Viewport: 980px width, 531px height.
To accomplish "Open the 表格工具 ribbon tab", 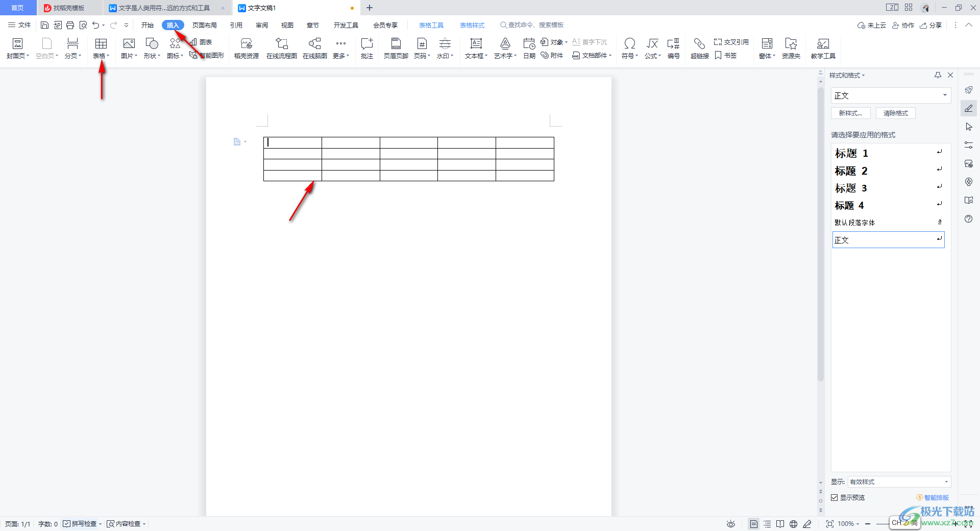I will tap(431, 25).
